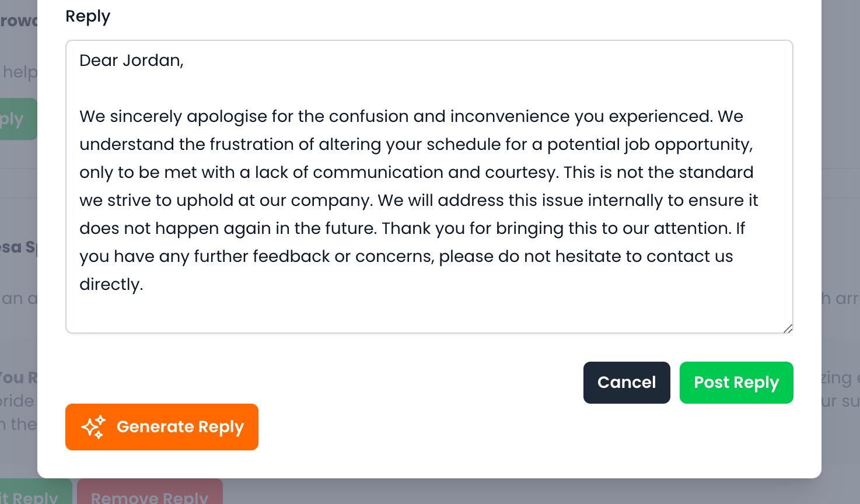Place cursor on the 'Dear Jordan,' greeting
Screen dimensions: 860x504
coord(131,61)
